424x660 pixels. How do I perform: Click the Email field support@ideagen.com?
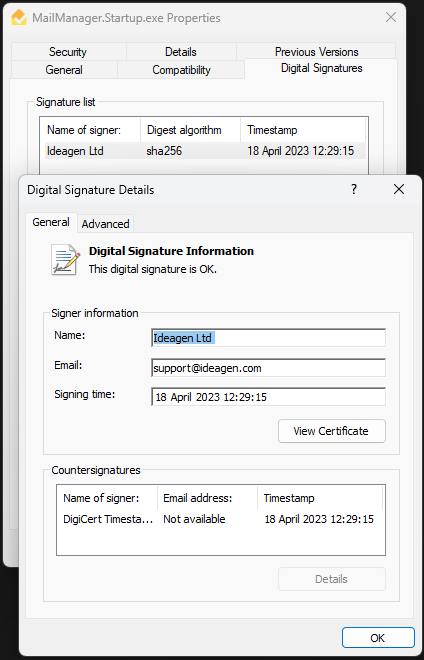[x=268, y=368]
